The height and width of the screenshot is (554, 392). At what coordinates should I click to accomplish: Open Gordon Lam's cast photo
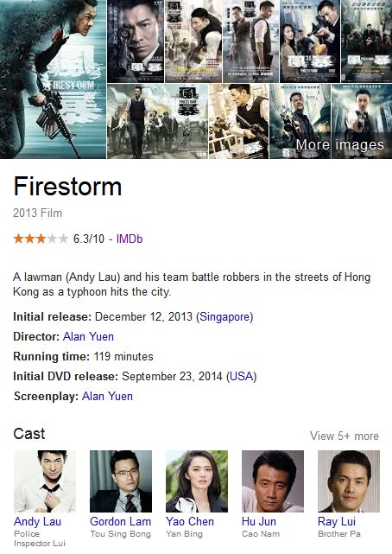click(121, 481)
